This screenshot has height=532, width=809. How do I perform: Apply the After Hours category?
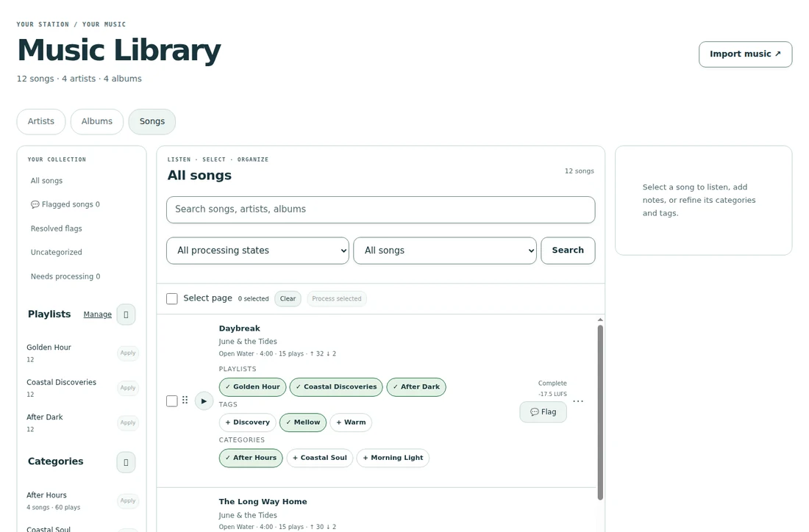127,501
